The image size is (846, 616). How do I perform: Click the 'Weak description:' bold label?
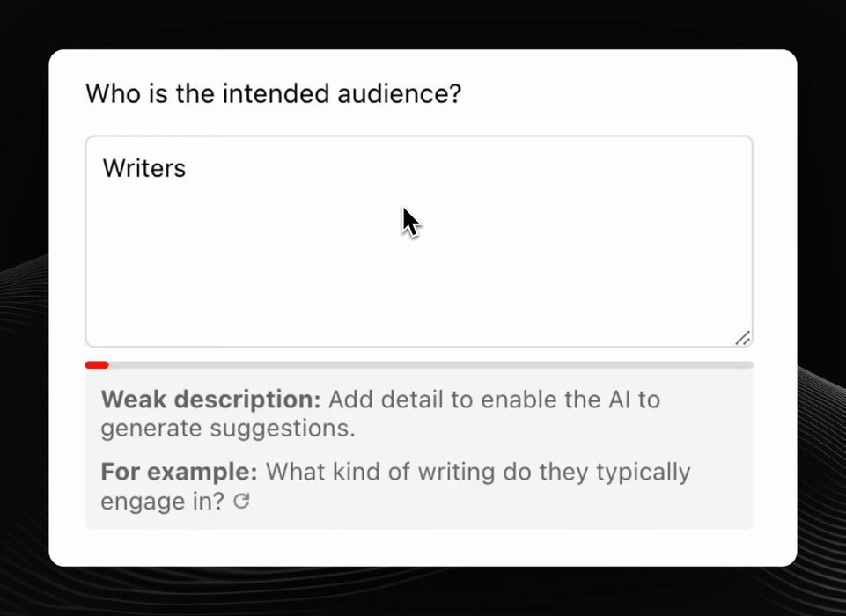[210, 400]
